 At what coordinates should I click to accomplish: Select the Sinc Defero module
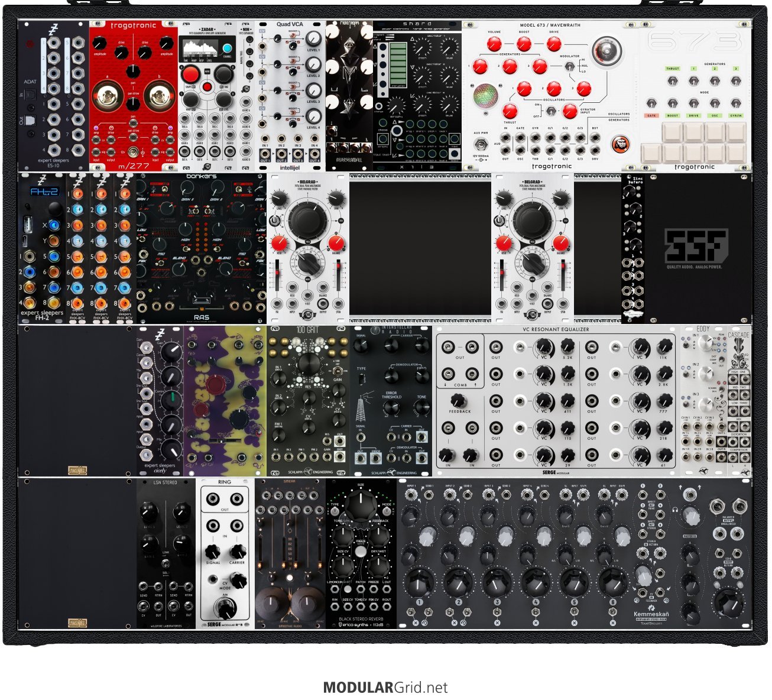pos(633,248)
